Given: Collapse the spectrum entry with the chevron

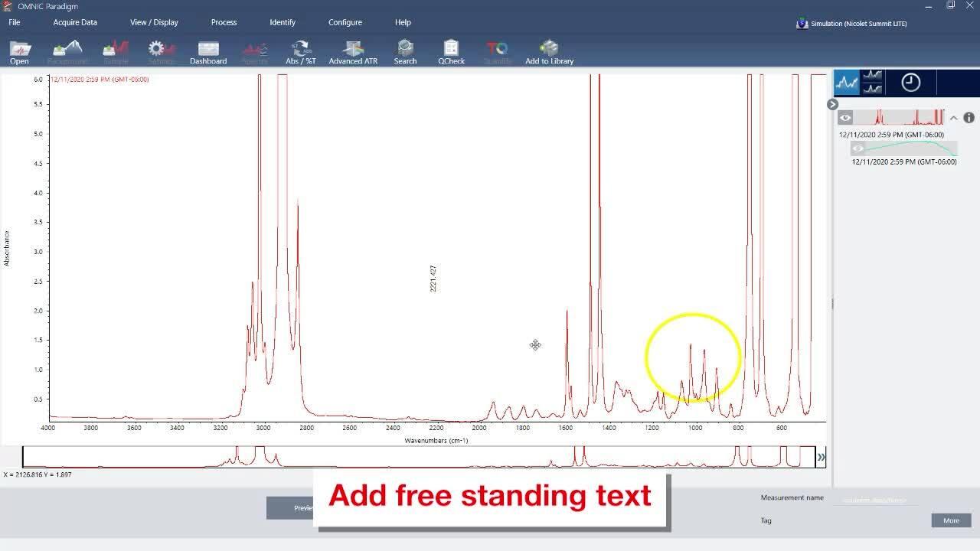Looking at the screenshot, I should click(x=954, y=117).
